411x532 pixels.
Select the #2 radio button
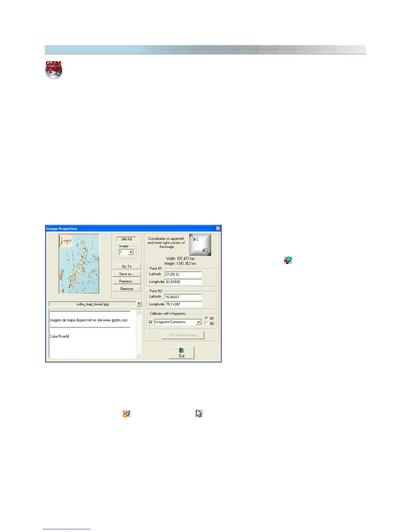206,323
